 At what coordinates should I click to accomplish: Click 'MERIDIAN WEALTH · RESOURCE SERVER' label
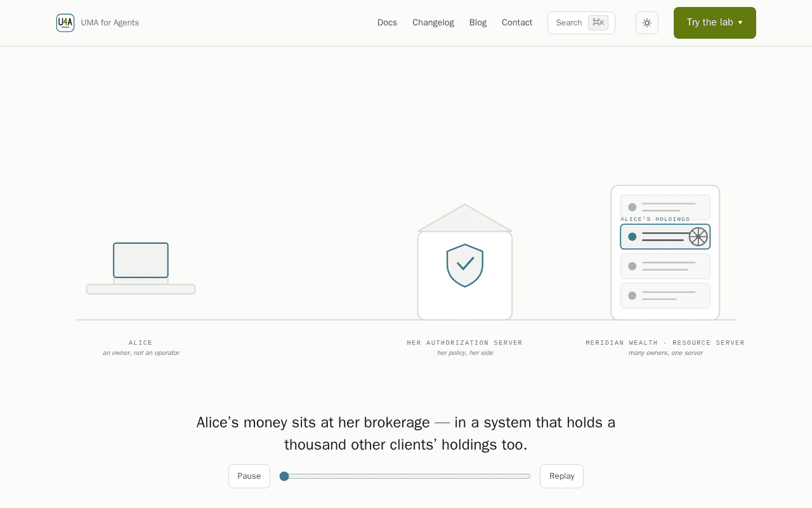665,343
